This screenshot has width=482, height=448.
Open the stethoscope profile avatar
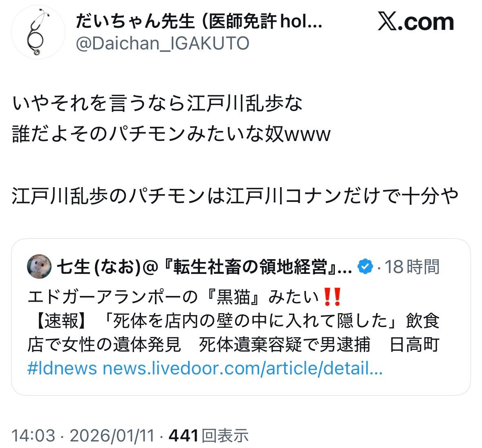[x=38, y=32]
